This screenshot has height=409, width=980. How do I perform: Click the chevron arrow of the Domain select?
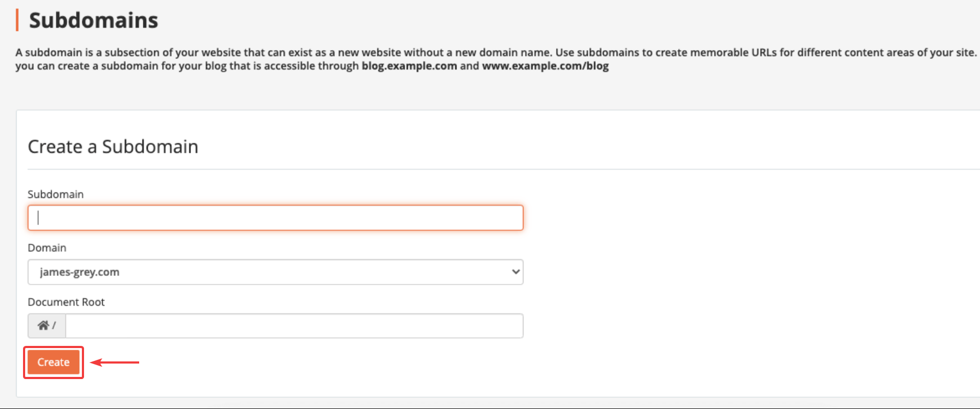point(515,272)
